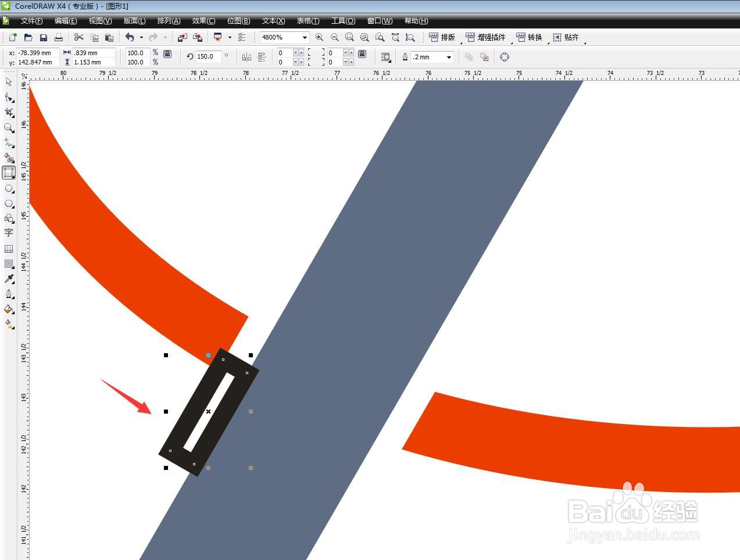This screenshot has width=740, height=560.
Task: Click the Copy icon
Action: pyautogui.click(x=94, y=37)
